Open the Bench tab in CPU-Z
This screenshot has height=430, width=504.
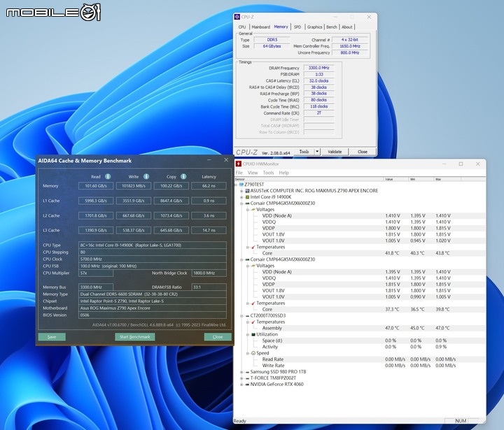point(332,27)
